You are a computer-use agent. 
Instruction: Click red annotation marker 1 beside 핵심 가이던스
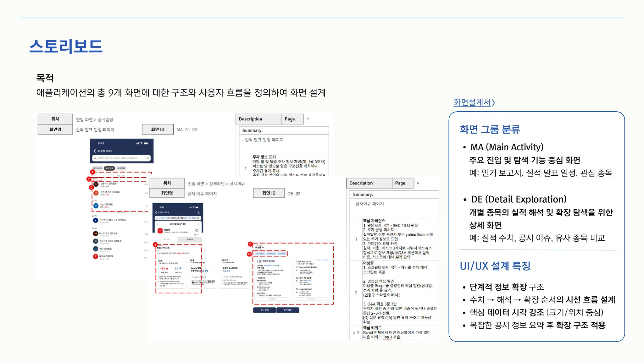(155, 244)
